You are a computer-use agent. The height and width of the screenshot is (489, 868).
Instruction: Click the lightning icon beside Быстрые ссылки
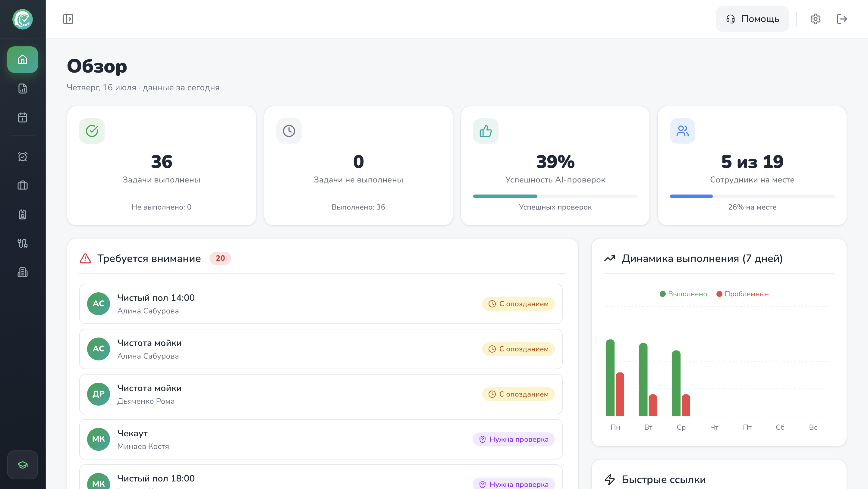tap(609, 480)
